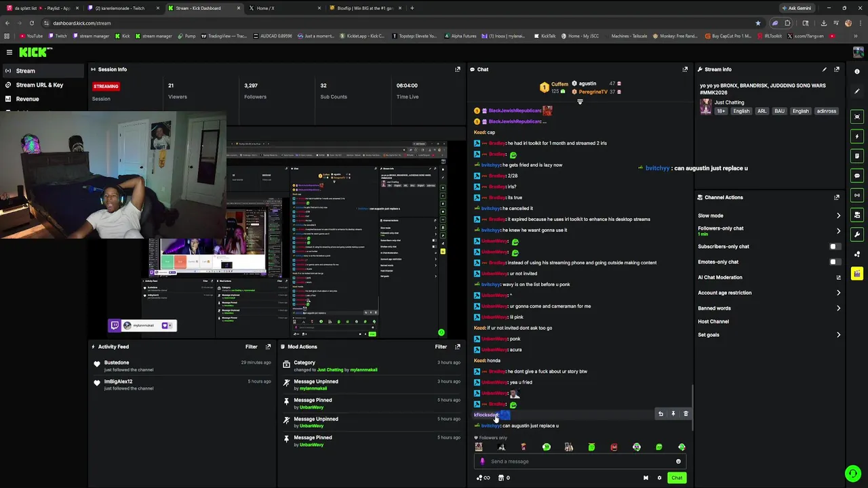Click the lightning bolt icon in right sidebar
Viewport: 868px width, 488px height.
coord(857,136)
